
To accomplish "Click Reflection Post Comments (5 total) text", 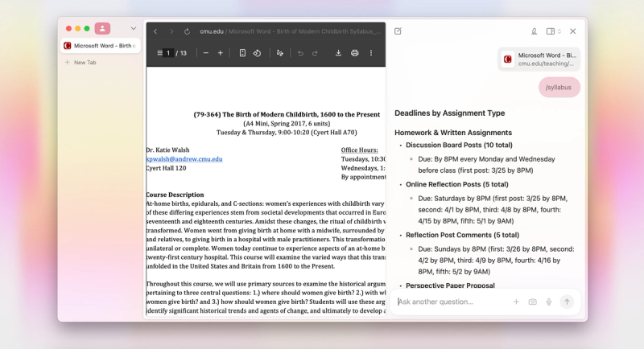I will pyautogui.click(x=462, y=235).
